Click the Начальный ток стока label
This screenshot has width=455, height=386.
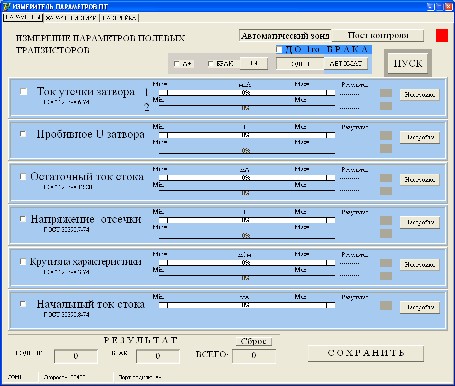click(91, 304)
